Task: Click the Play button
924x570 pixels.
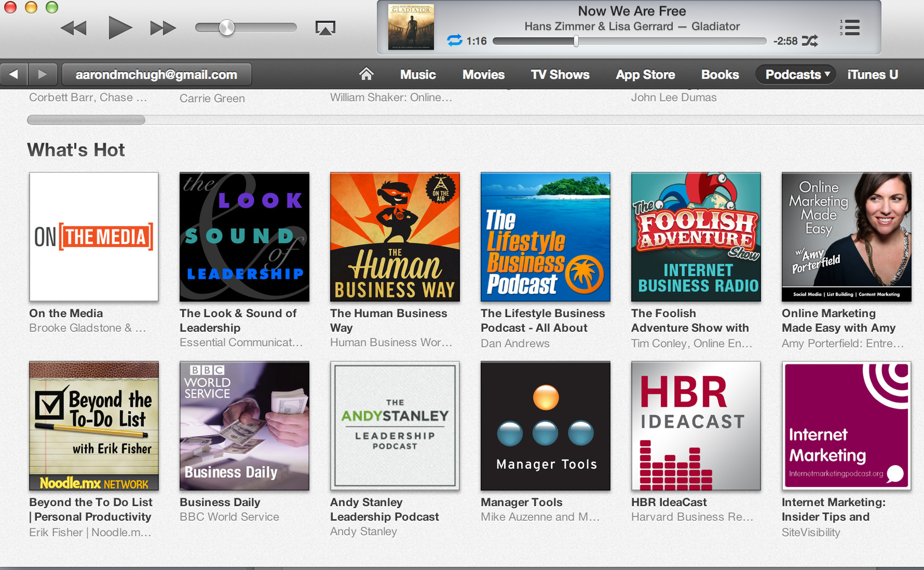Action: tap(119, 28)
